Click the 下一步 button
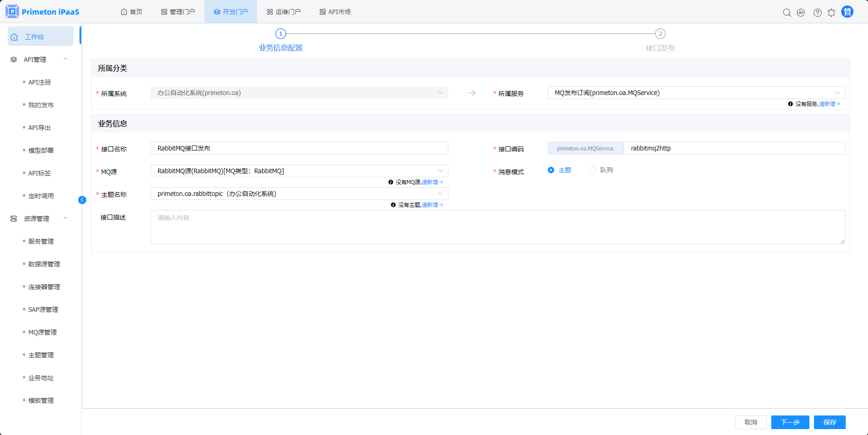 point(790,422)
